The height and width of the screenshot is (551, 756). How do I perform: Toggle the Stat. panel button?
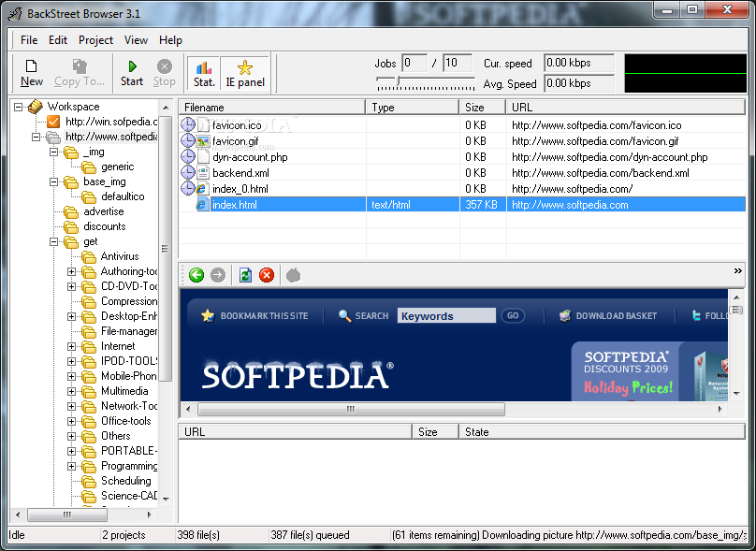204,73
